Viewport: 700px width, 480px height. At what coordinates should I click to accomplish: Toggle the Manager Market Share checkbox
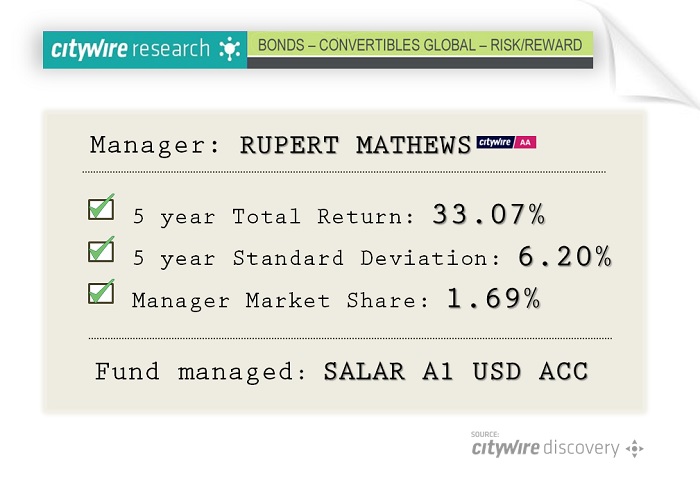coord(101,292)
